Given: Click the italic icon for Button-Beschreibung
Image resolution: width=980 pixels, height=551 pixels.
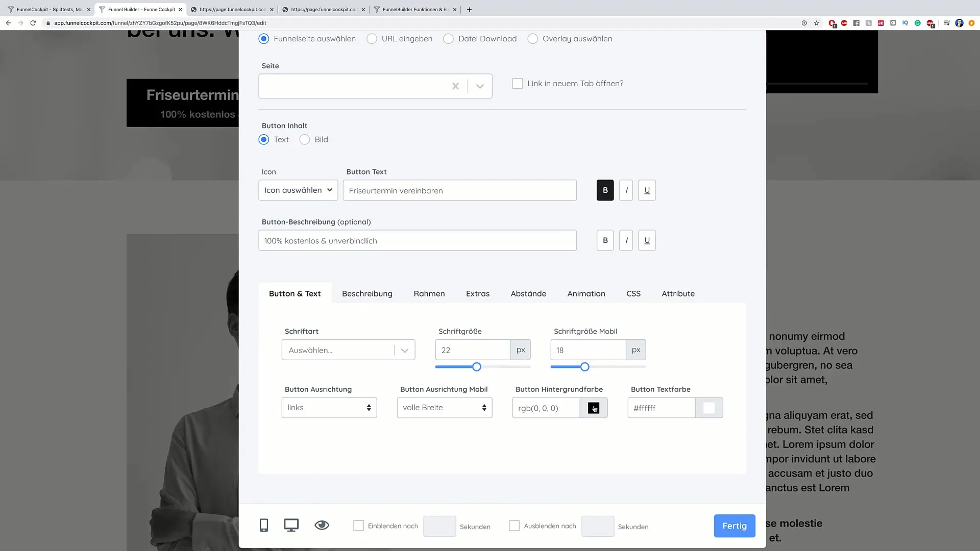Looking at the screenshot, I should 627,241.
